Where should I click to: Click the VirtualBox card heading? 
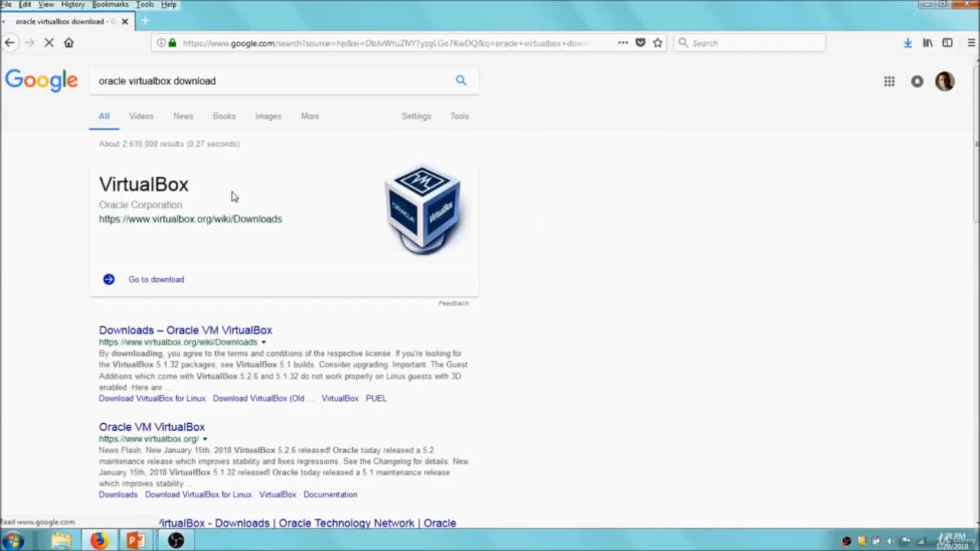click(x=143, y=184)
